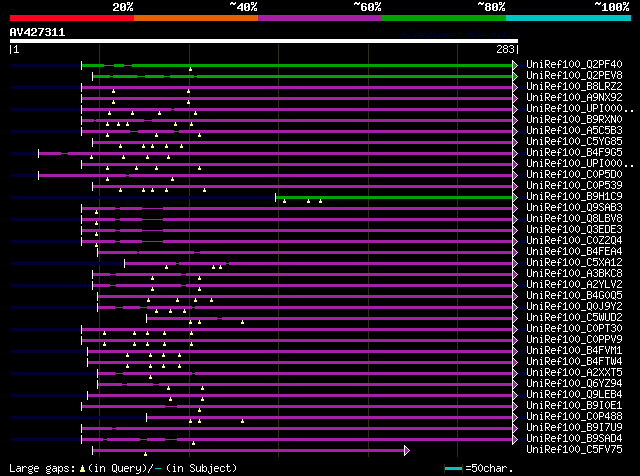The image size is (640, 476).
Task: Click the purple alignment bar of C5FV75
Action: pyautogui.click(x=249, y=451)
